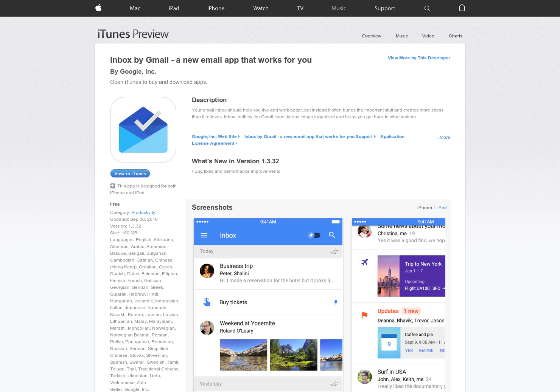
Task: Open the Productivity category link
Action: 143,212
